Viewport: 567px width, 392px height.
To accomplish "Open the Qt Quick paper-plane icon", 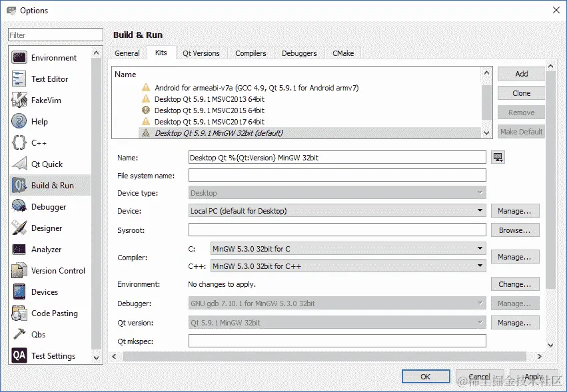I will 19,164.
